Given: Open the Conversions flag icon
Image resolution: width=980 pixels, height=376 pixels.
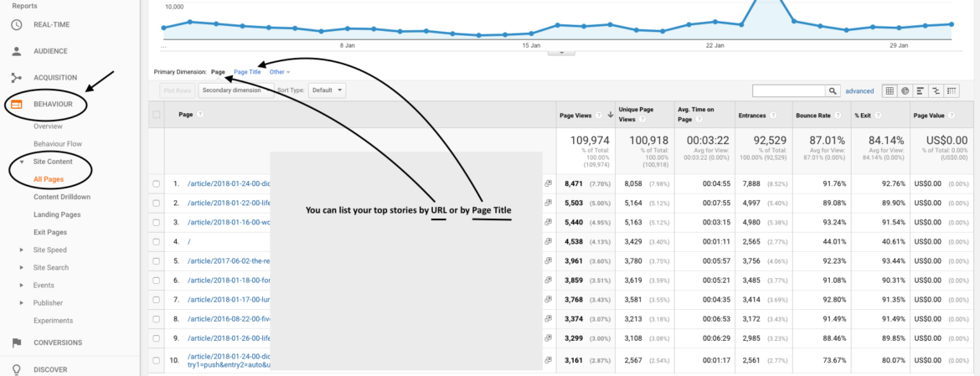Looking at the screenshot, I should 17,343.
